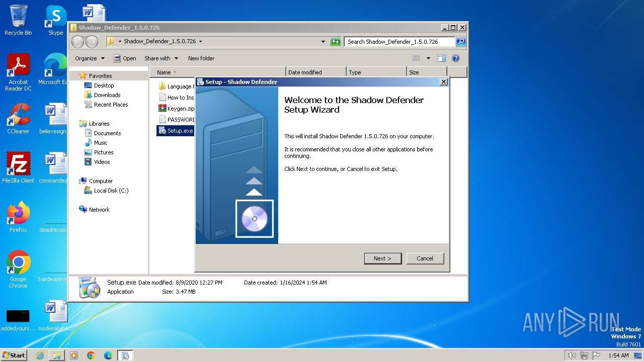The image size is (644, 362).
Task: Click the Explorer forward arrow
Action: [x=92, y=42]
